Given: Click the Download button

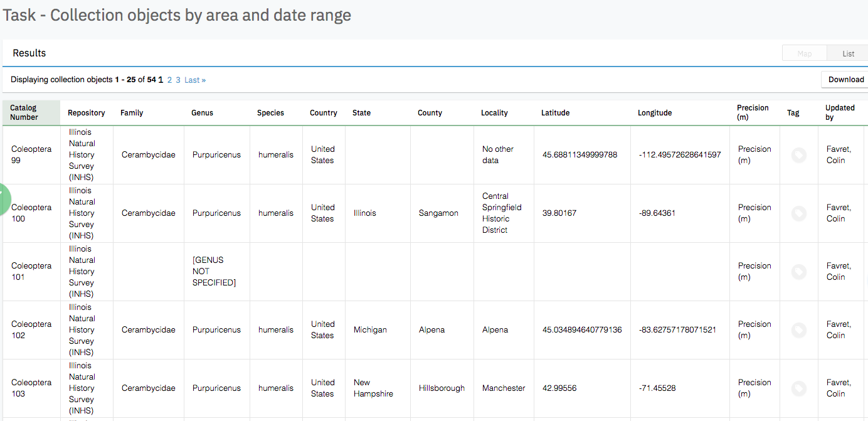Looking at the screenshot, I should click(845, 79).
